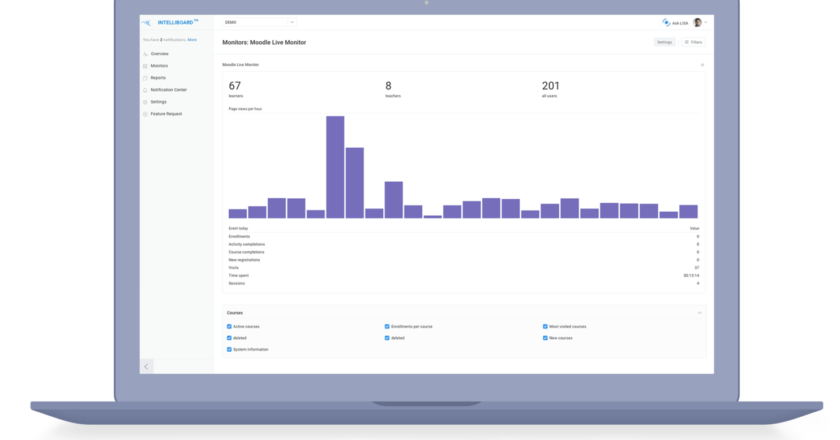
Task: Open the Ask LISA assistant icon
Action: coord(666,23)
